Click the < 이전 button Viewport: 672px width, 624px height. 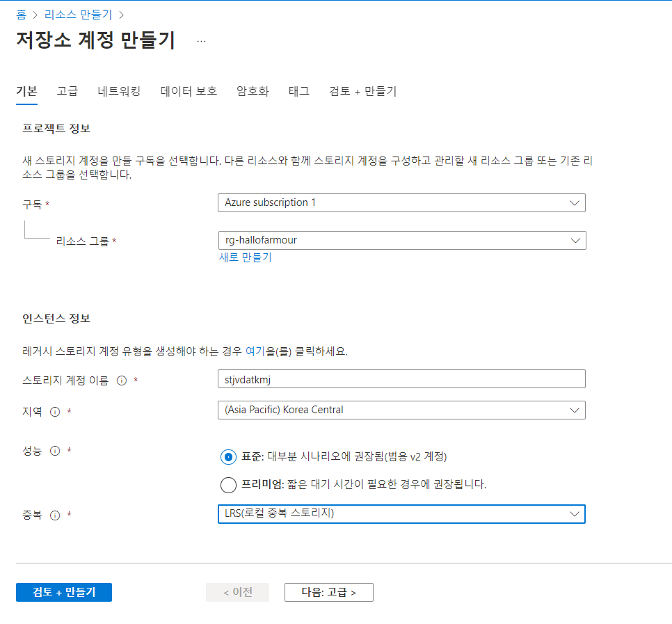(x=237, y=592)
